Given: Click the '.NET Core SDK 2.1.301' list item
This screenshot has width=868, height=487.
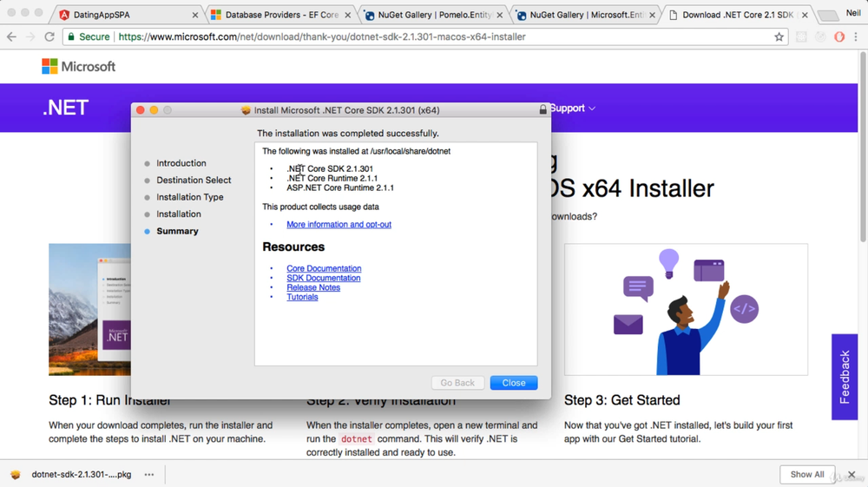Looking at the screenshot, I should pyautogui.click(x=329, y=168).
